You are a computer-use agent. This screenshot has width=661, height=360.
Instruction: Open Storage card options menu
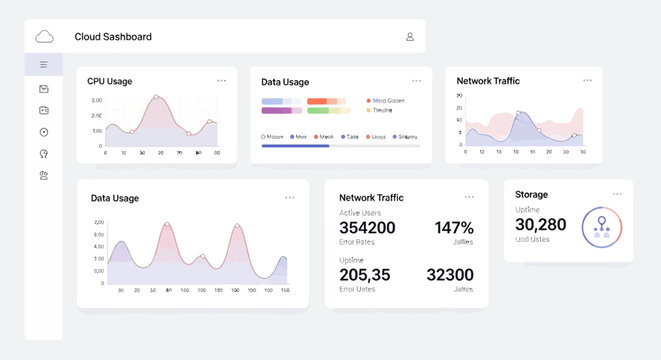click(x=617, y=194)
